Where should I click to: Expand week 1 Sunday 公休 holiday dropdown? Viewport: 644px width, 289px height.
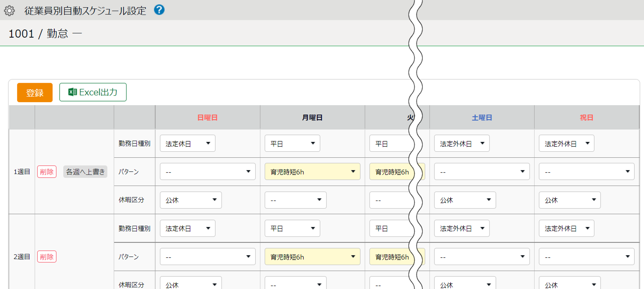coord(191,200)
